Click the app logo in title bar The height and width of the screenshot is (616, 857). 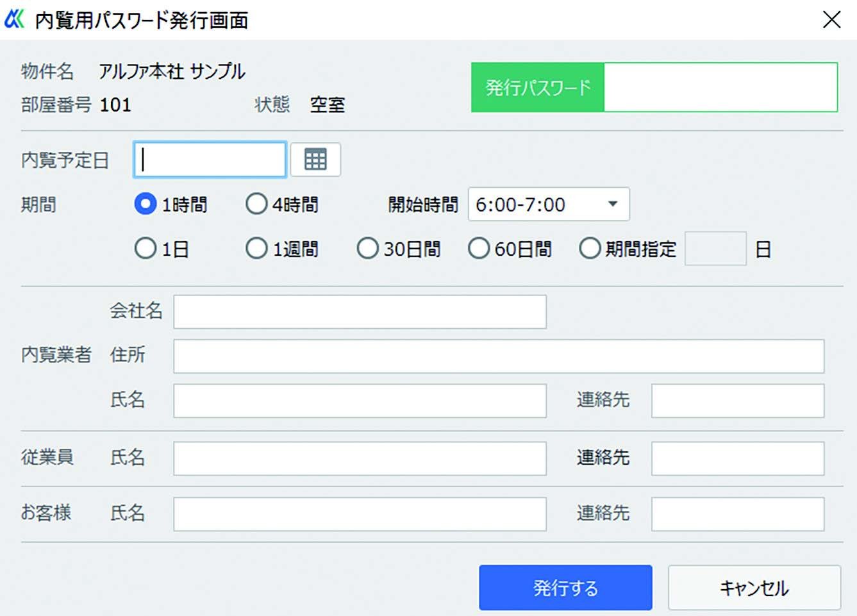14,19
